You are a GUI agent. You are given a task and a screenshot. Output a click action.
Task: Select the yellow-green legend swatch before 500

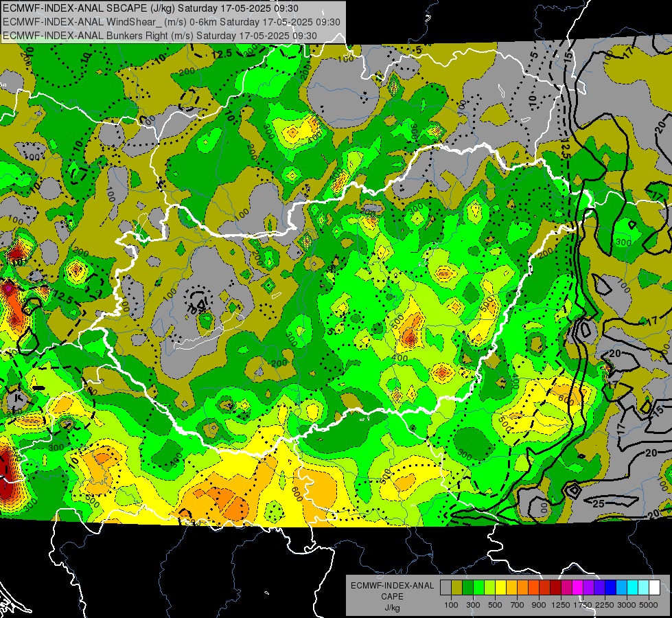[x=489, y=588]
